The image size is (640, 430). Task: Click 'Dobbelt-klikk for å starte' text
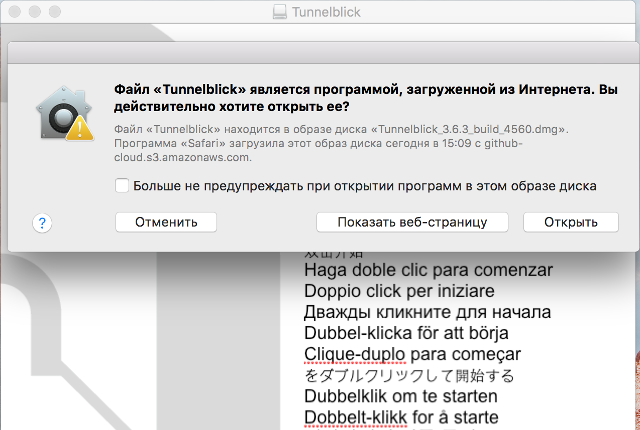(x=401, y=417)
